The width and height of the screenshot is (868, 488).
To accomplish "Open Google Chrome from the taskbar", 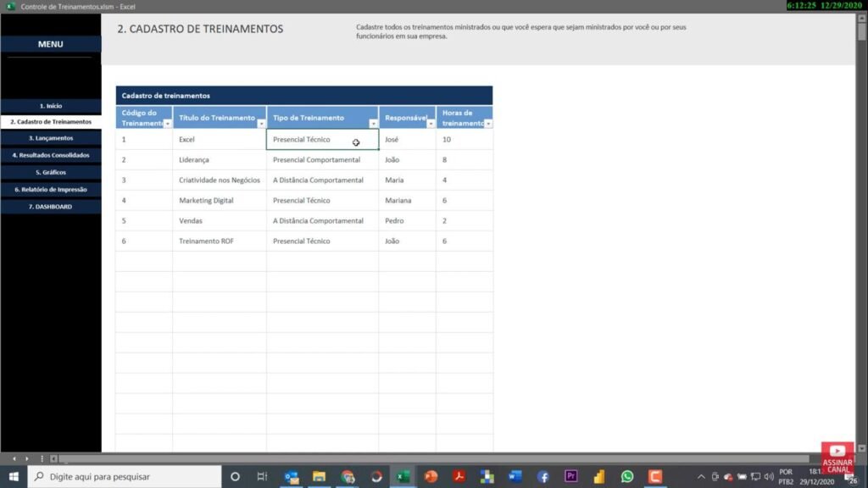I will 348,476.
